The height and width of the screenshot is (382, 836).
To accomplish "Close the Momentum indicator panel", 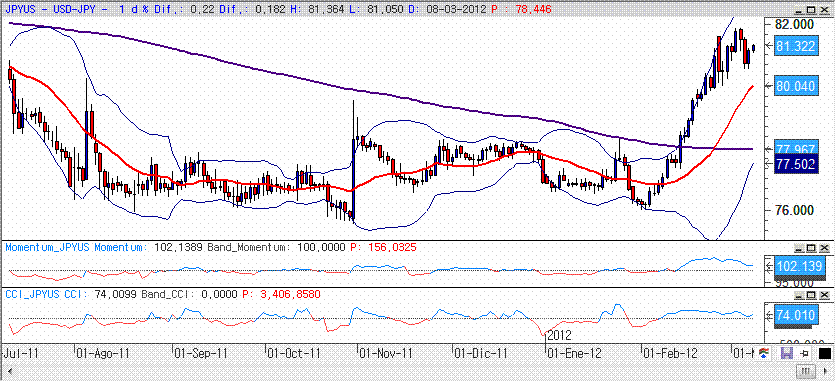I will [824, 248].
